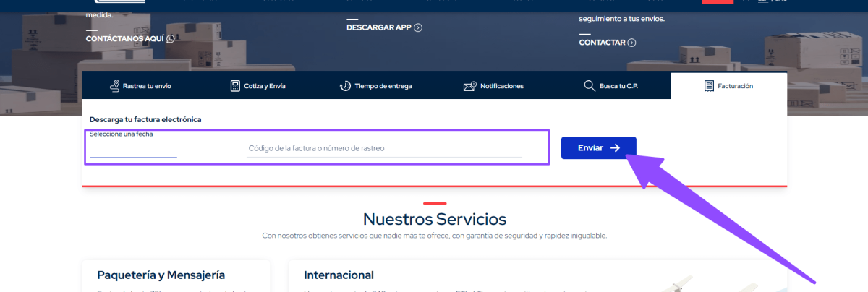Click the circled arrow next to Contactar
Screen dimensions: 868x292
click(x=632, y=43)
